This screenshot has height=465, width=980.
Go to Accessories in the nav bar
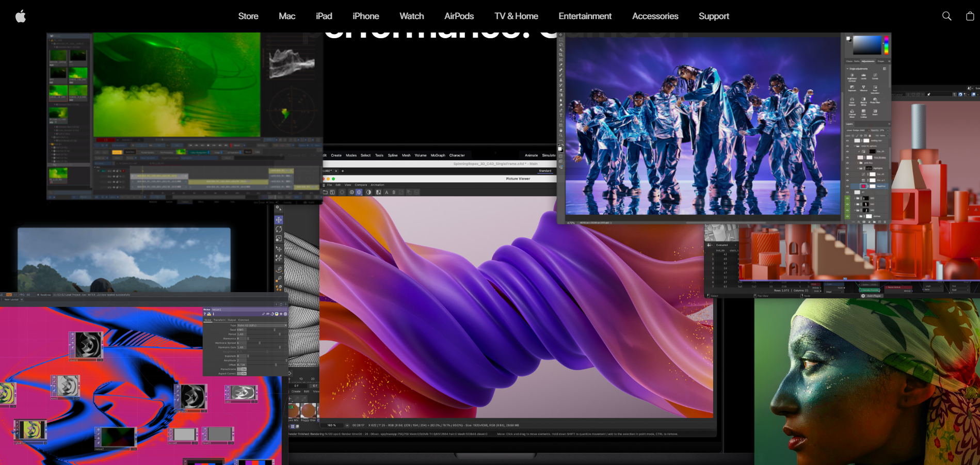click(655, 16)
